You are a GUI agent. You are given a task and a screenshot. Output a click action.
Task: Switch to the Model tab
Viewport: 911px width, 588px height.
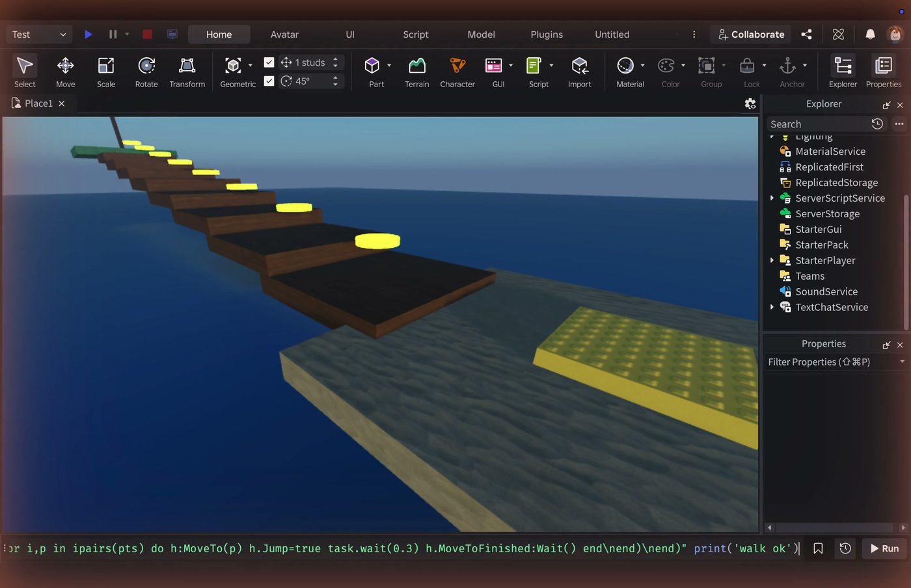point(481,34)
